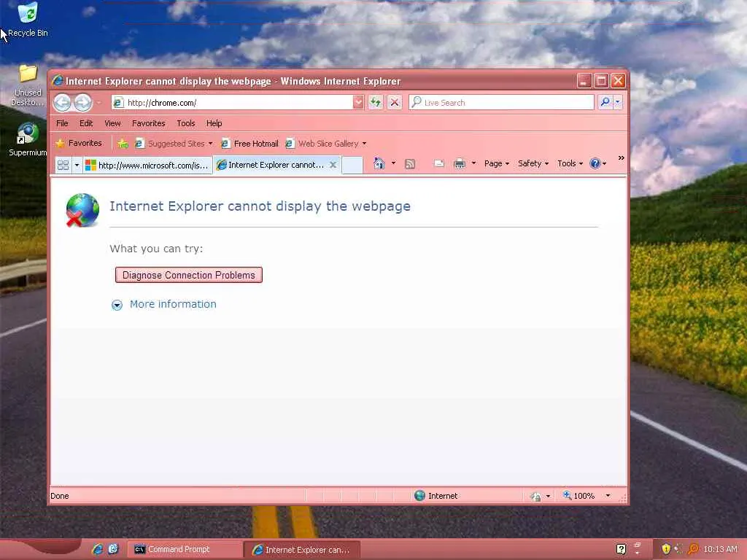Click the Home page icon

tap(379, 163)
